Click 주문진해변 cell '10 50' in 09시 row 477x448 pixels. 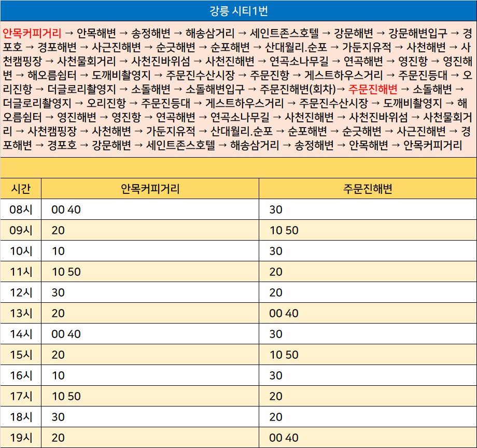[368, 230]
